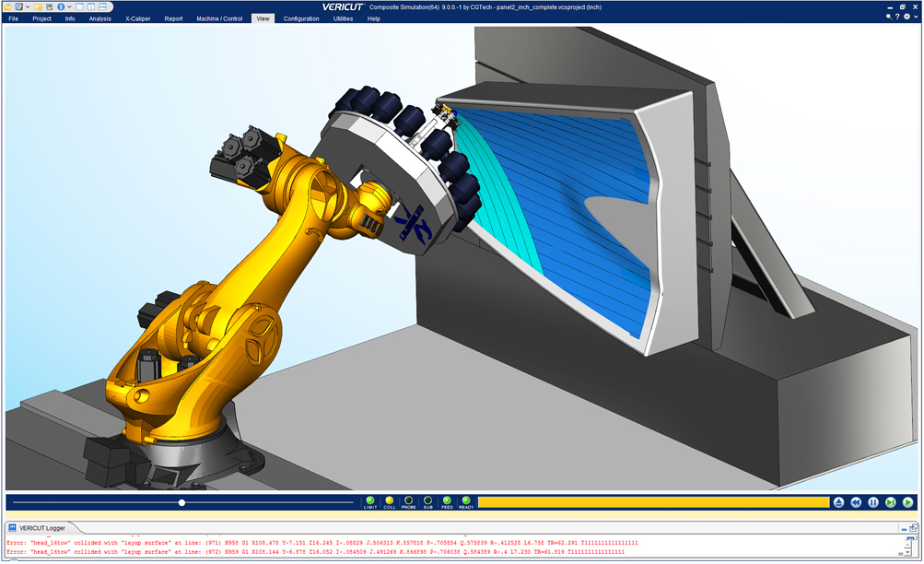Select error log line N958 (971)
This screenshot has height=564, width=924.
point(322,543)
